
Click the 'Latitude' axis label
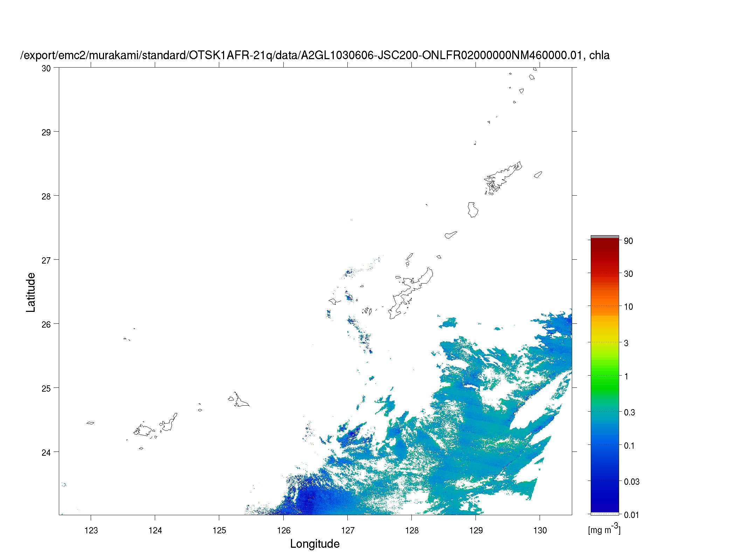pyautogui.click(x=31, y=292)
